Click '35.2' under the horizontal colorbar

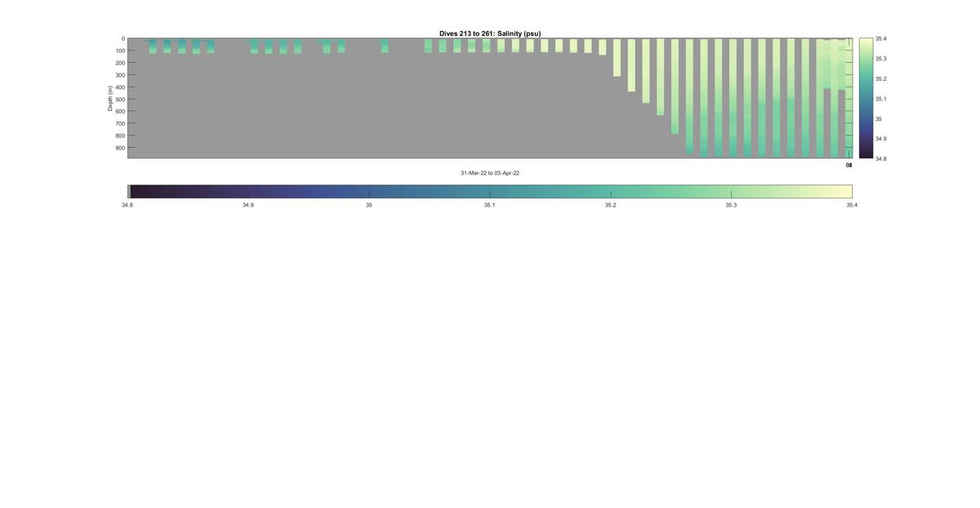click(x=611, y=205)
